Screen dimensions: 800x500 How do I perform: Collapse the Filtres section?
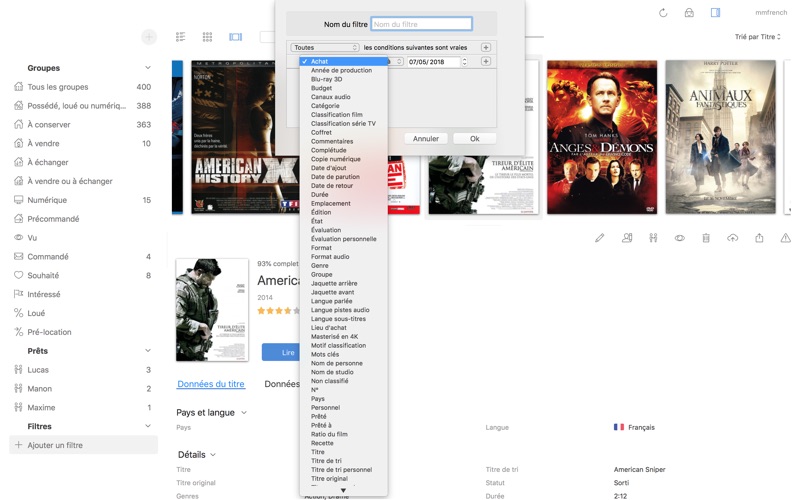tap(147, 426)
